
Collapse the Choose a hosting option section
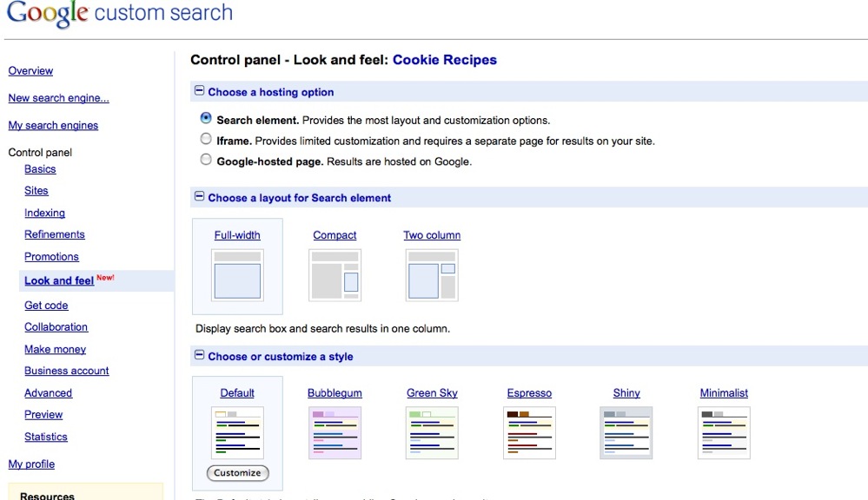pyautogui.click(x=199, y=90)
